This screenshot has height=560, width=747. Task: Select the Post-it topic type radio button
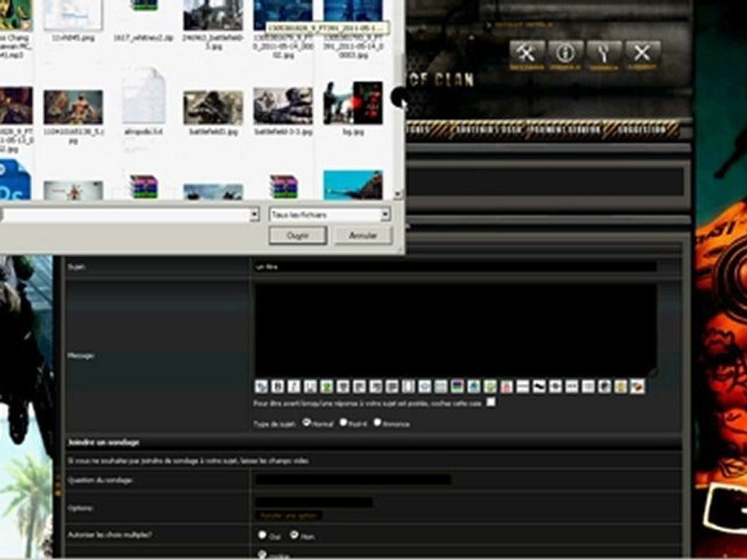pyautogui.click(x=343, y=422)
